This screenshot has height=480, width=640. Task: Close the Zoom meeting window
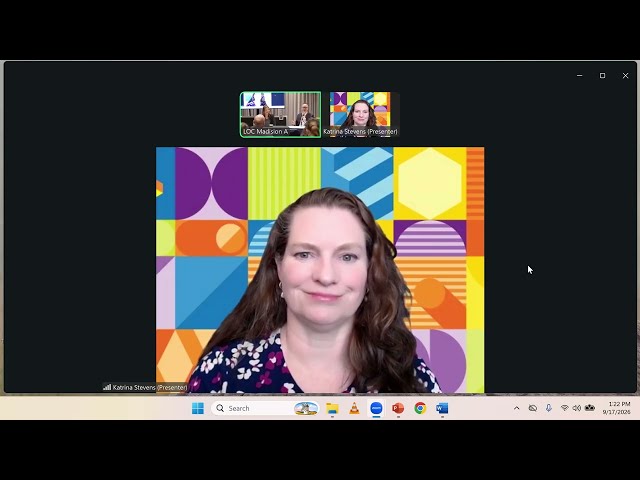625,76
